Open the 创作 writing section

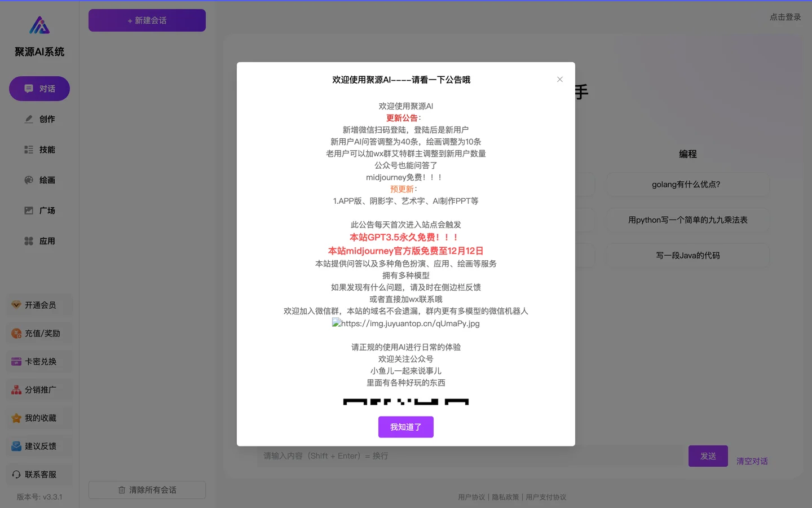tap(39, 119)
